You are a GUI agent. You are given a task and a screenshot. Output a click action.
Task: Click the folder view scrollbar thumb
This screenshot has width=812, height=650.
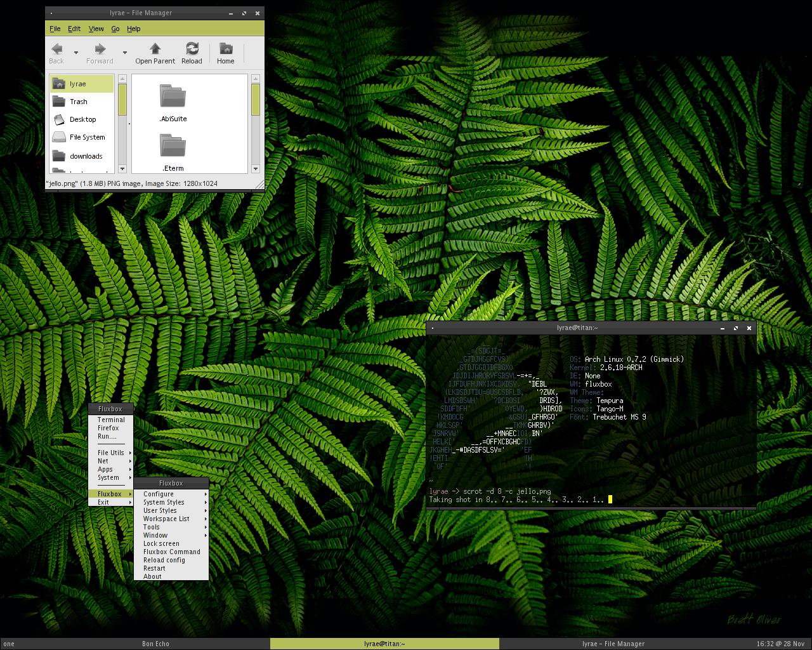pos(256,100)
